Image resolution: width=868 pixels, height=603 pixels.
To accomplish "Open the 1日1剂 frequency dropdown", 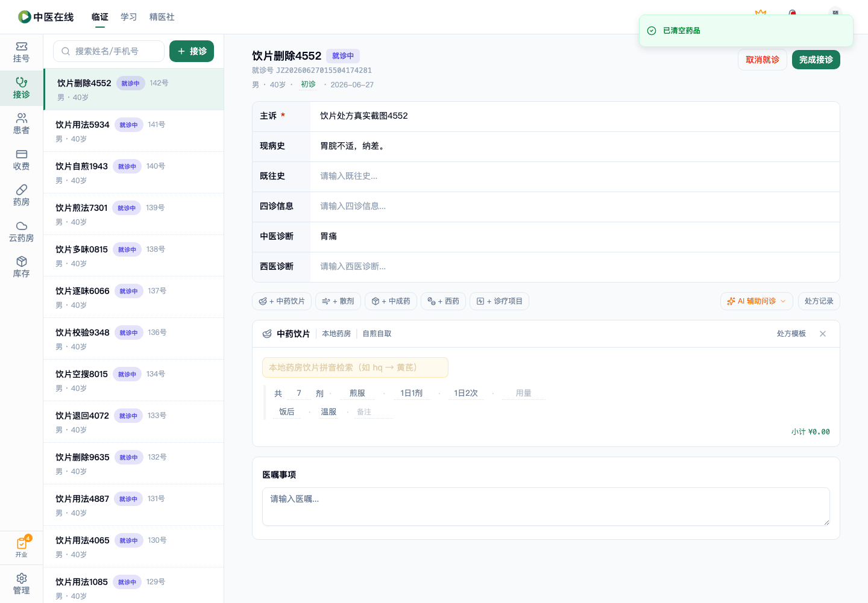I will pyautogui.click(x=412, y=393).
